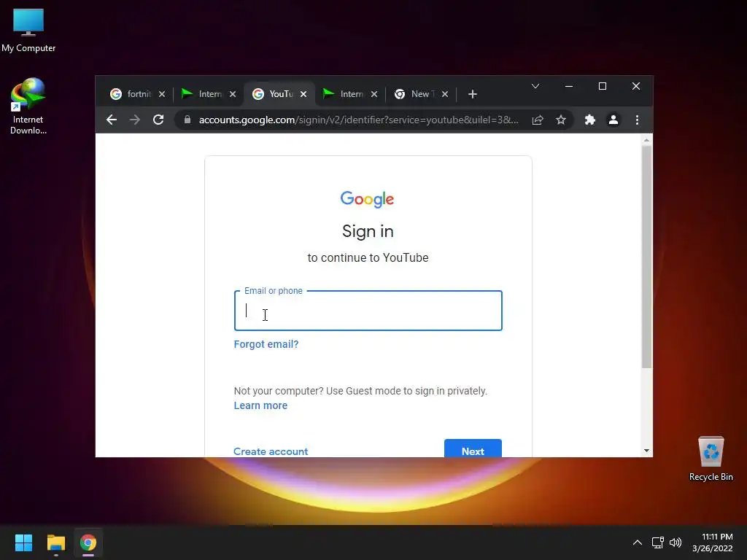View site info via the lock icon
Viewport: 747px width, 560px height.
(x=187, y=120)
